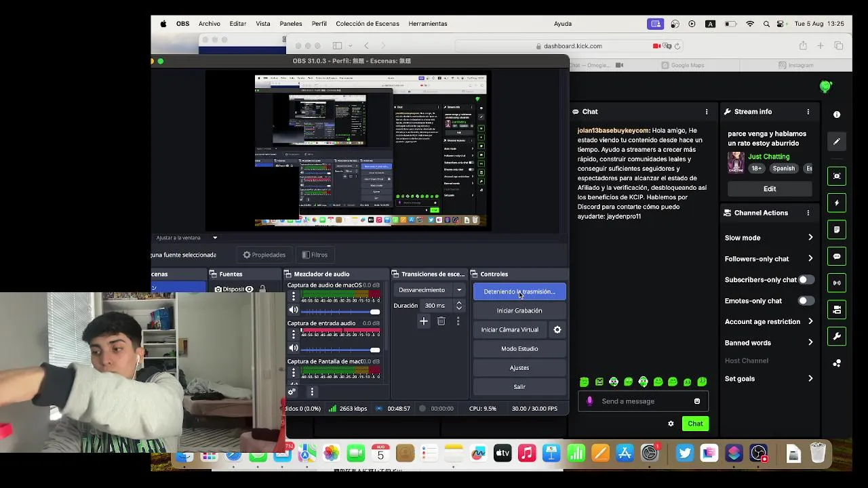Toggle Subscribers-only chat switch

[806, 280]
